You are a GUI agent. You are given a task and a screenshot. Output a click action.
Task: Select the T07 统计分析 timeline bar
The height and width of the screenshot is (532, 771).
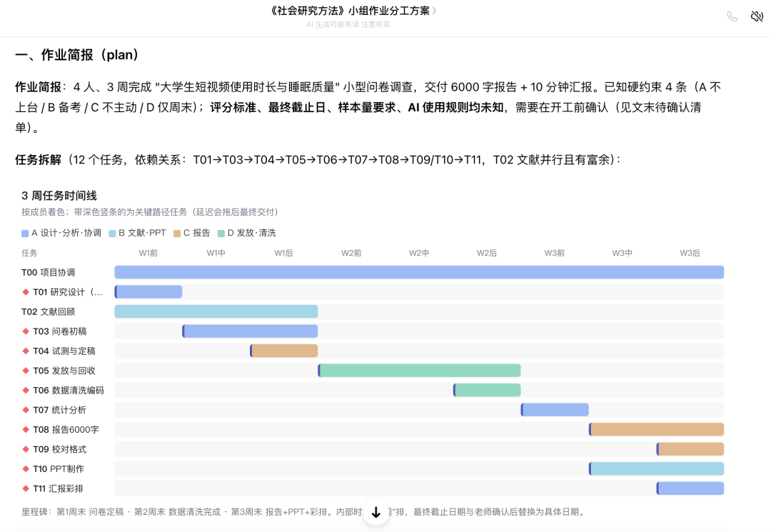tap(555, 410)
